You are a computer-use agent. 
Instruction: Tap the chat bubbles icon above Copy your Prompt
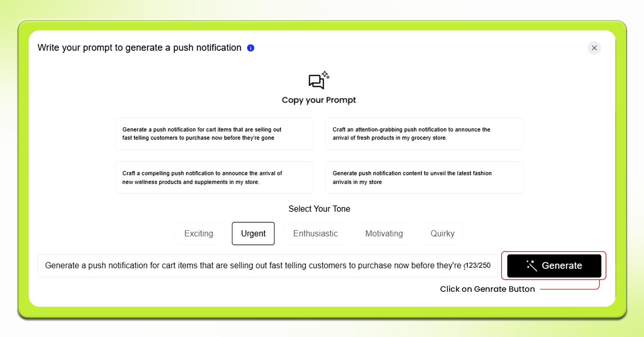[x=316, y=83]
